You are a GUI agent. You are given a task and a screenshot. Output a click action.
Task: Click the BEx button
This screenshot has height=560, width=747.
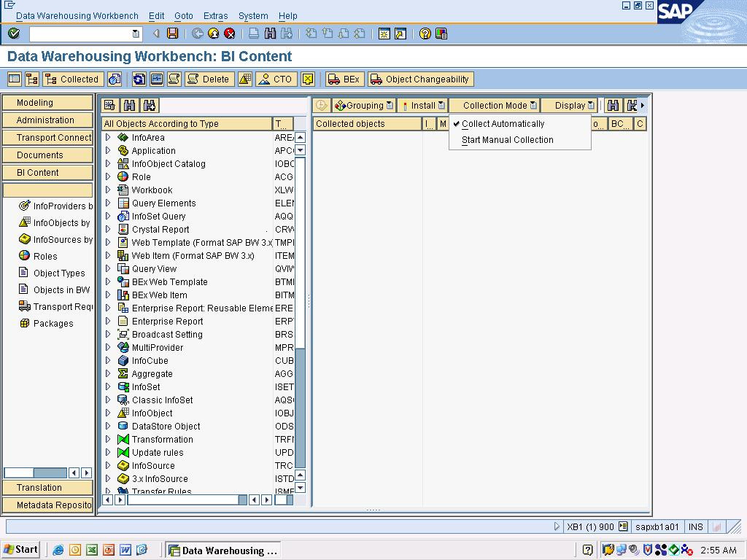pos(344,79)
